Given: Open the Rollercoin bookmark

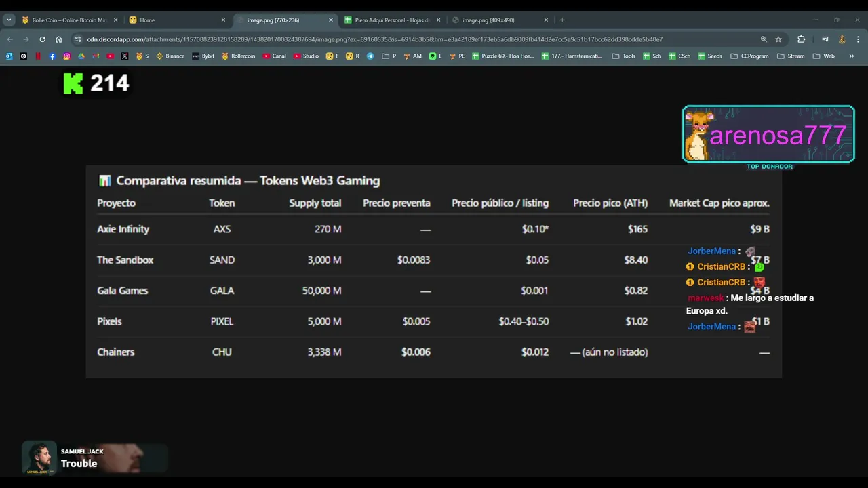Looking at the screenshot, I should coord(239,56).
